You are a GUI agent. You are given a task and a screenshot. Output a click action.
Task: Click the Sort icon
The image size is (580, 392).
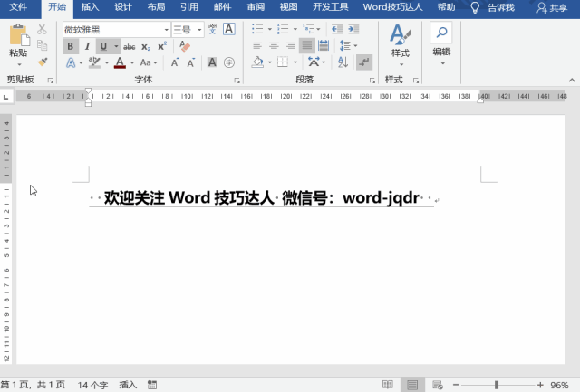tap(343, 62)
